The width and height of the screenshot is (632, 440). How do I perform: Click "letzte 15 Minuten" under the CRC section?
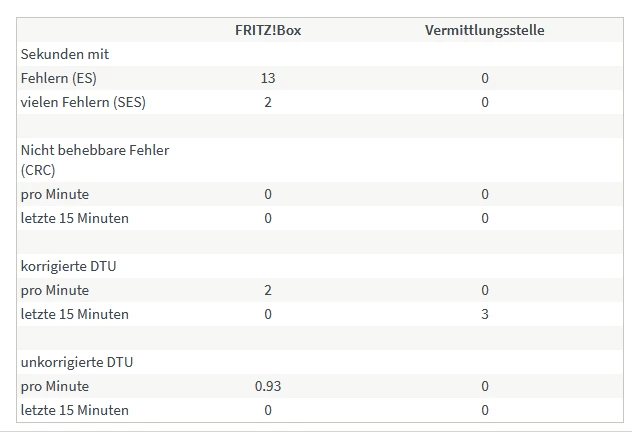[75, 218]
